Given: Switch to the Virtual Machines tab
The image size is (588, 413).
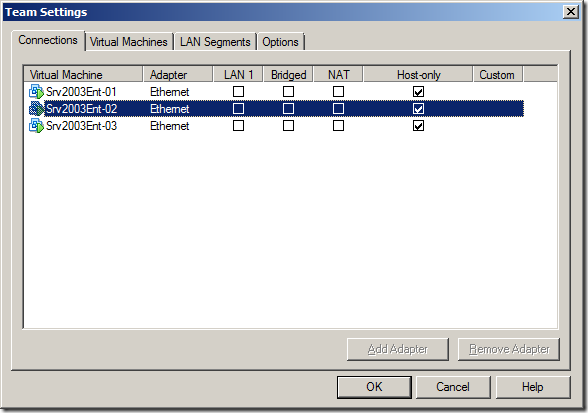Looking at the screenshot, I should pyautogui.click(x=129, y=42).
